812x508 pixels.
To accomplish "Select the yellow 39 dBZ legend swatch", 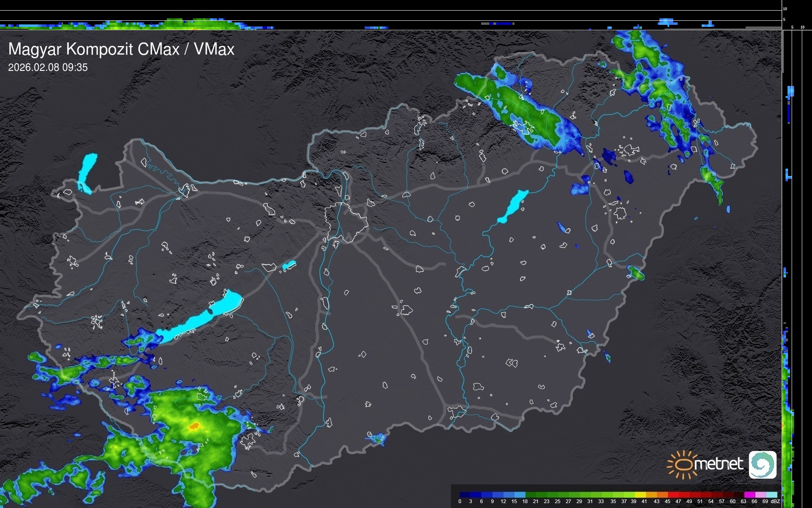I will (640, 495).
